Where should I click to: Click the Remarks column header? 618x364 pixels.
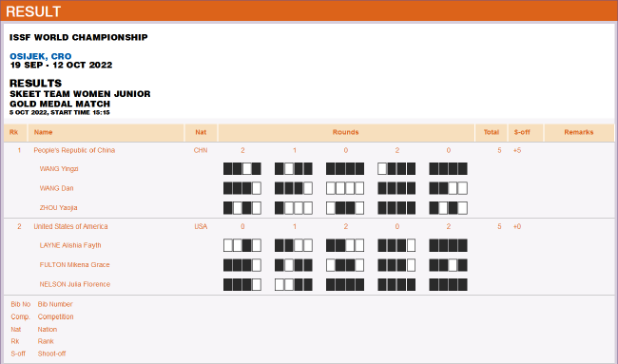579,132
